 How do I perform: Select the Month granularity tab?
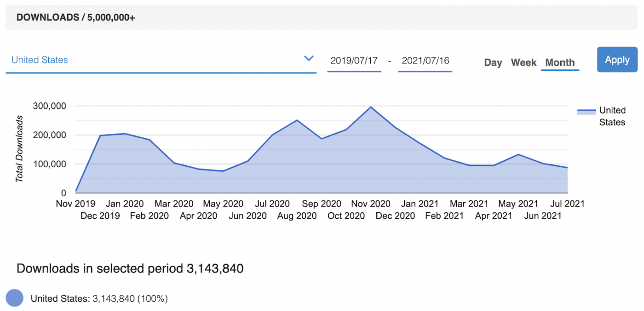pos(560,62)
